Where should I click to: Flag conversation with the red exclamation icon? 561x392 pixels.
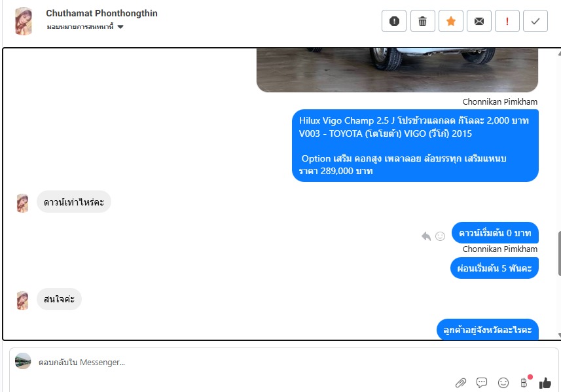pyautogui.click(x=507, y=21)
